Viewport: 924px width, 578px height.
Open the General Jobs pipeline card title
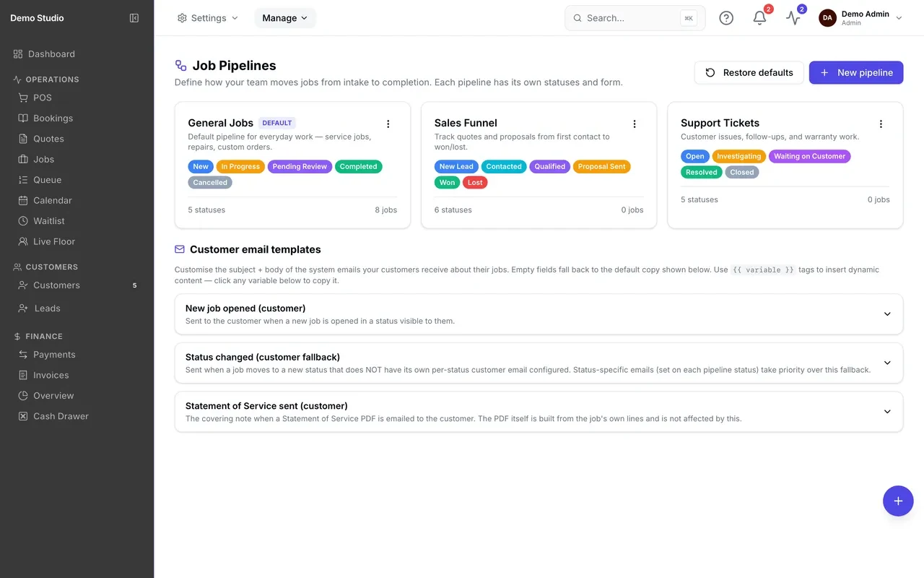tap(220, 123)
